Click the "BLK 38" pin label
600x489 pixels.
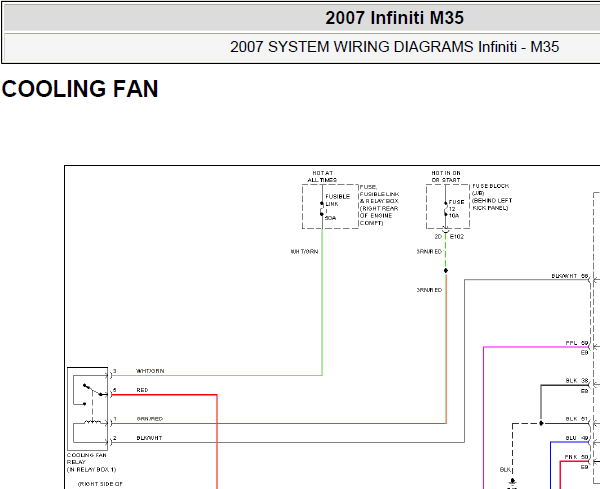pos(577,380)
